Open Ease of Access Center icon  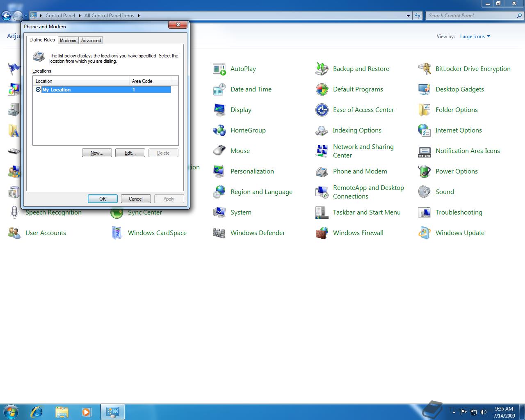[x=322, y=110]
